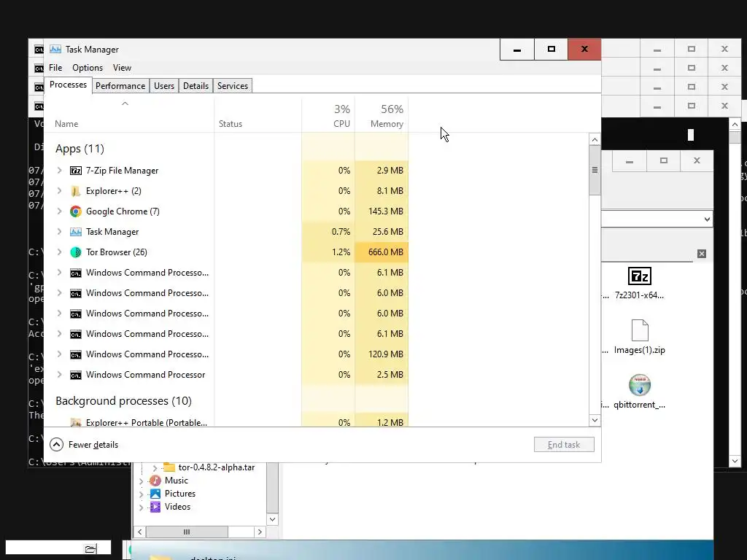Click the folder tree vertical scroll down arrow
This screenshot has height=560, width=747.
click(273, 519)
